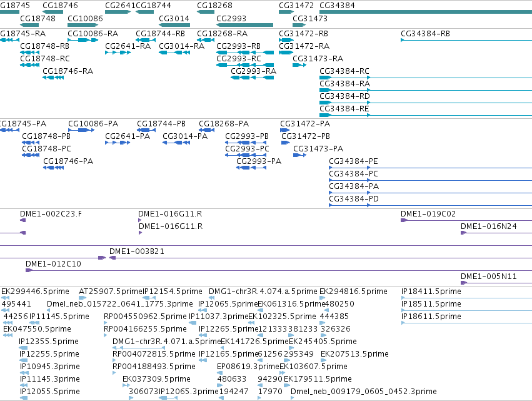Select transcript CG18268-RA
Viewport: 532px width, 401px height.
point(206,40)
